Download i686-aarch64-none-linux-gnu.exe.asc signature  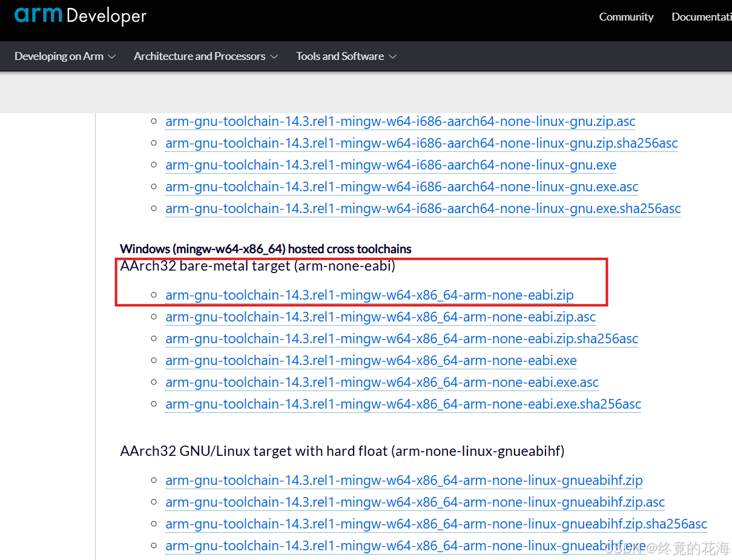402,187
